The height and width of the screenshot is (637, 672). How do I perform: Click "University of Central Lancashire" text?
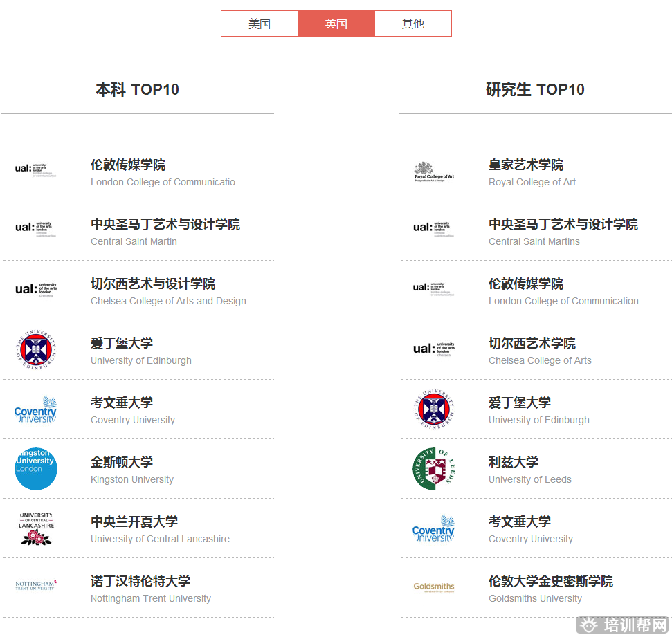[x=161, y=539]
